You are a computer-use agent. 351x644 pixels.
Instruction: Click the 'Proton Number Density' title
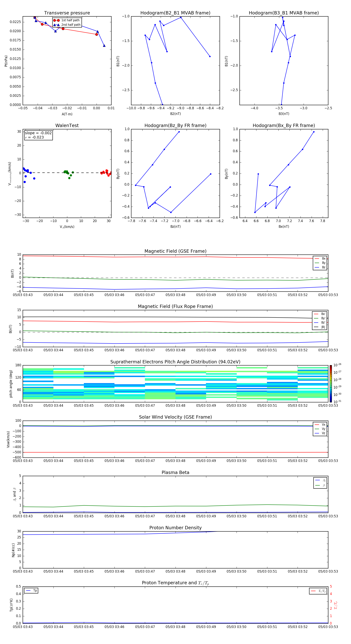[x=175, y=528]
